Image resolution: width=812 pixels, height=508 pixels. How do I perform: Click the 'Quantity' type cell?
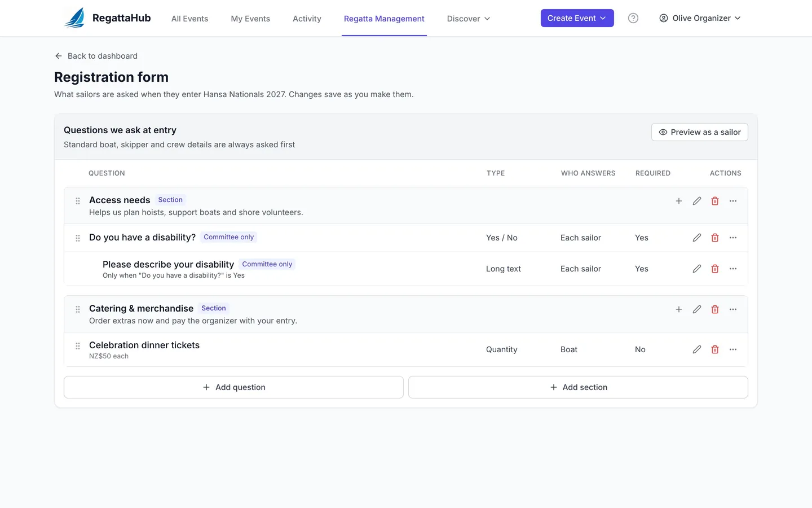click(502, 349)
